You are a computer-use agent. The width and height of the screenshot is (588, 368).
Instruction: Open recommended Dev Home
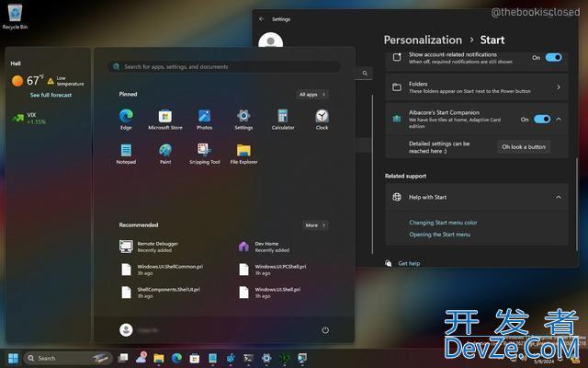[x=264, y=247]
